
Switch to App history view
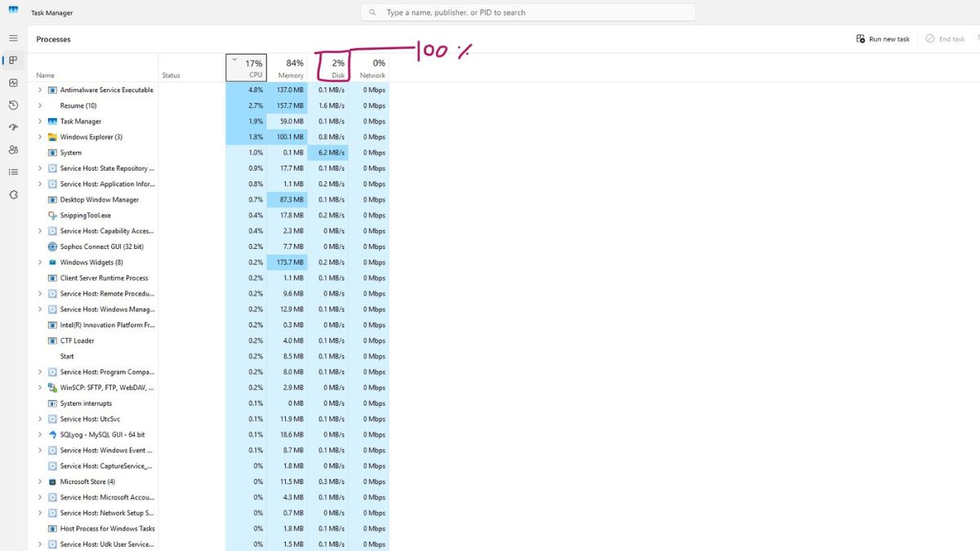click(13, 104)
